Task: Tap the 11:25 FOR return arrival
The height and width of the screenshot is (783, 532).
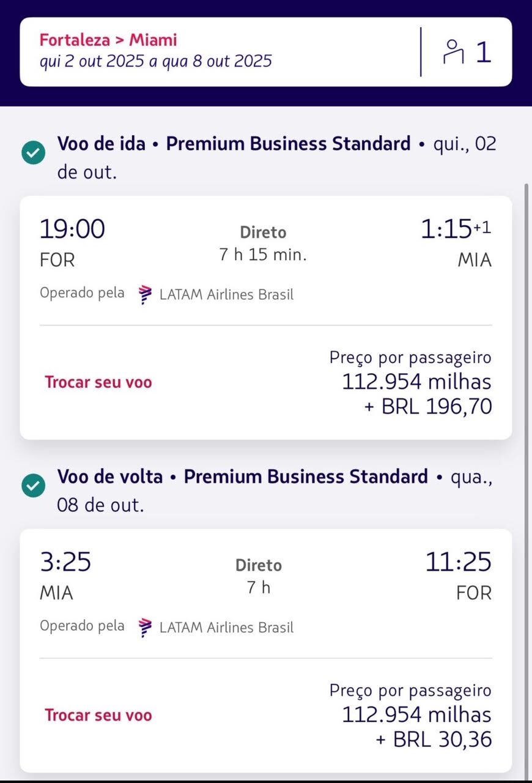Action: point(458,562)
